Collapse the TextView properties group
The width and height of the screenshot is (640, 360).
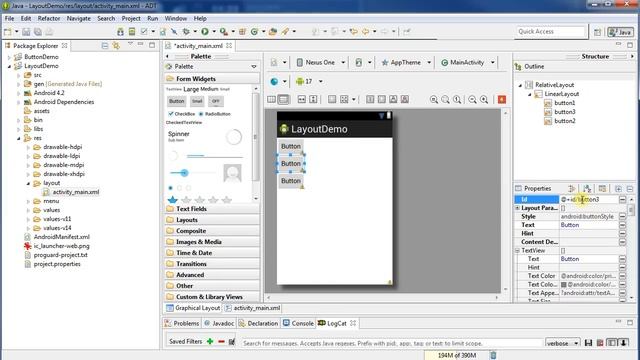pos(517,251)
